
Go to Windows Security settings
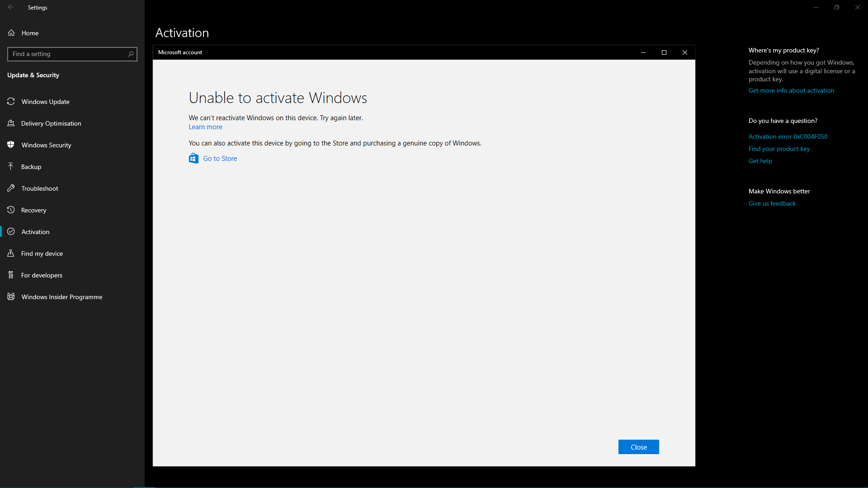coord(72,145)
